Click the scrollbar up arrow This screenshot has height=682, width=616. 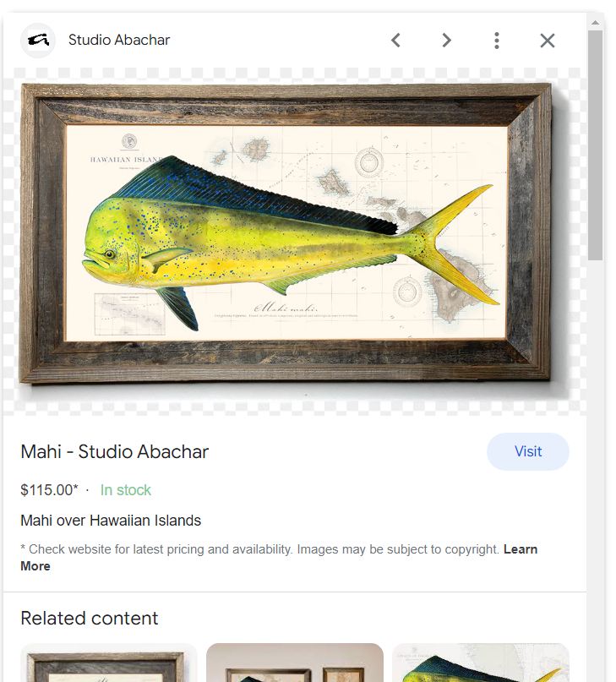pyautogui.click(x=595, y=22)
